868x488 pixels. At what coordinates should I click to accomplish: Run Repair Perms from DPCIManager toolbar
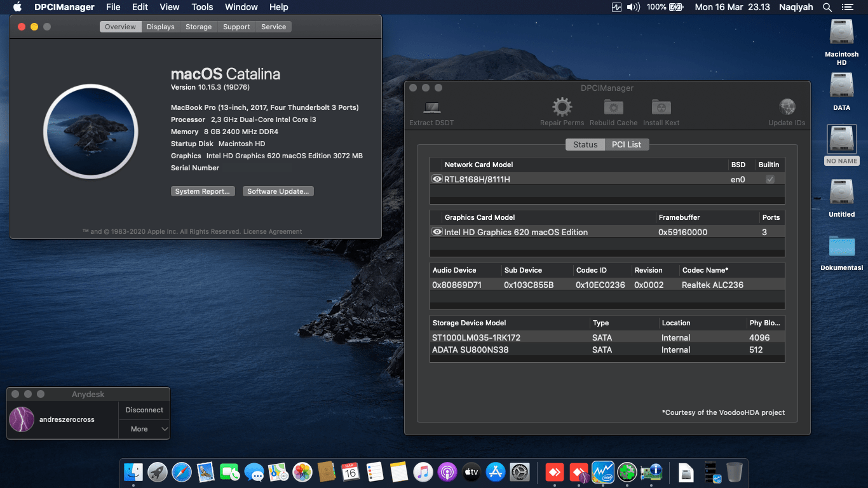click(x=562, y=107)
